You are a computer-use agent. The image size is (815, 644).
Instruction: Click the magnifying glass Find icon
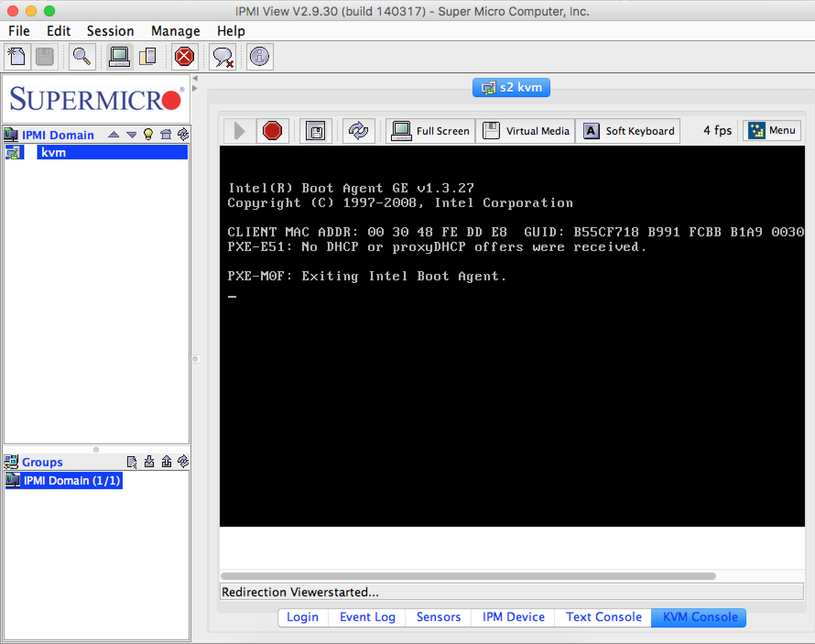coord(82,57)
